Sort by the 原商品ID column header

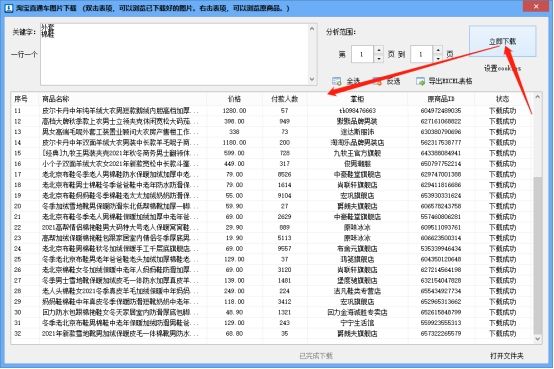(x=441, y=99)
